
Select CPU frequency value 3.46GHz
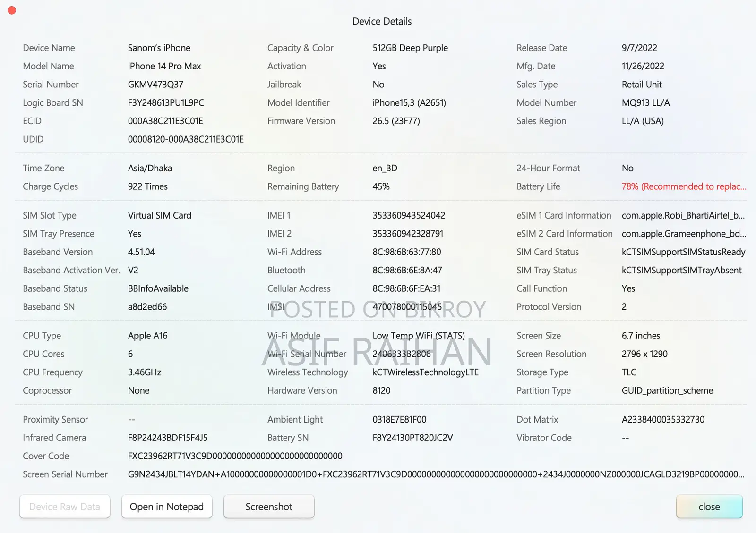pos(145,372)
